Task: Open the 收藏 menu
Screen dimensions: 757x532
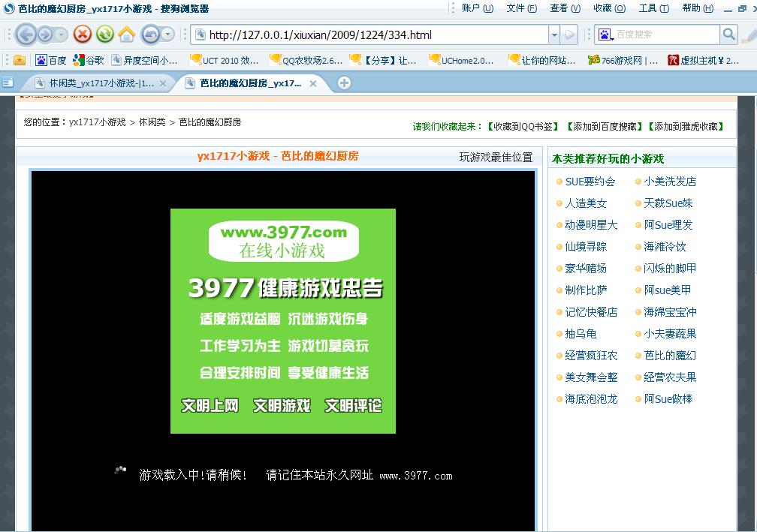Action: click(609, 8)
